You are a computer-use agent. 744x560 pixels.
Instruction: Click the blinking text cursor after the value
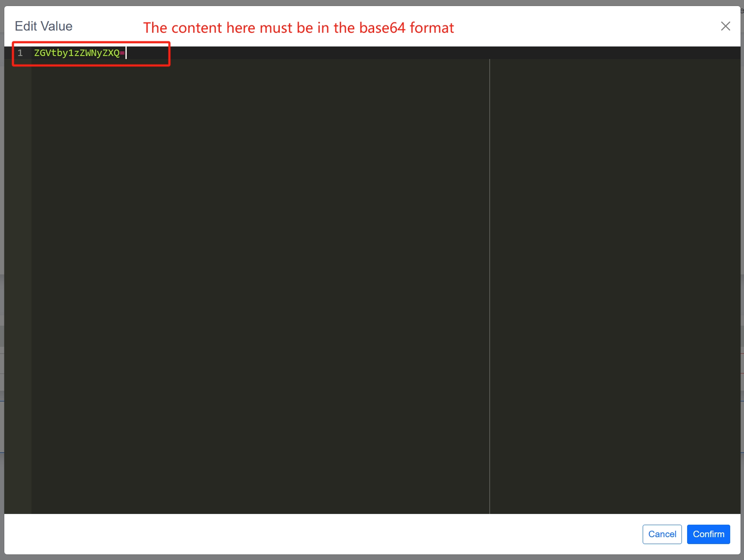click(126, 53)
